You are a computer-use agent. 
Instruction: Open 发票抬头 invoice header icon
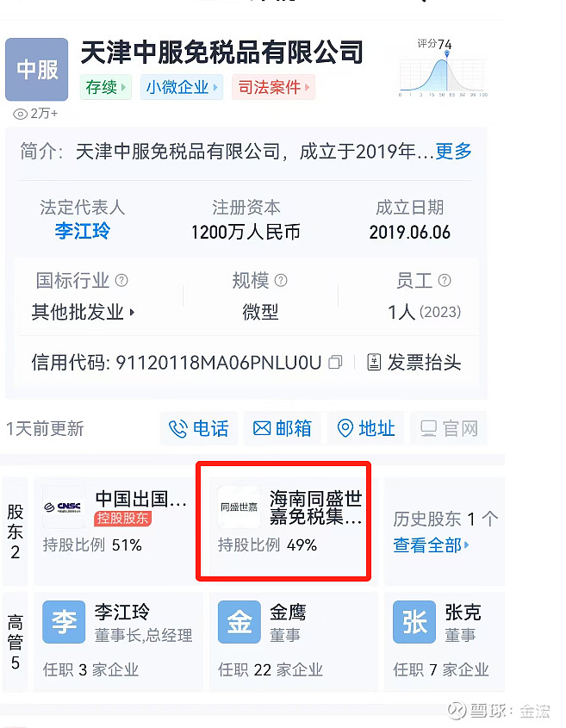coord(374,362)
